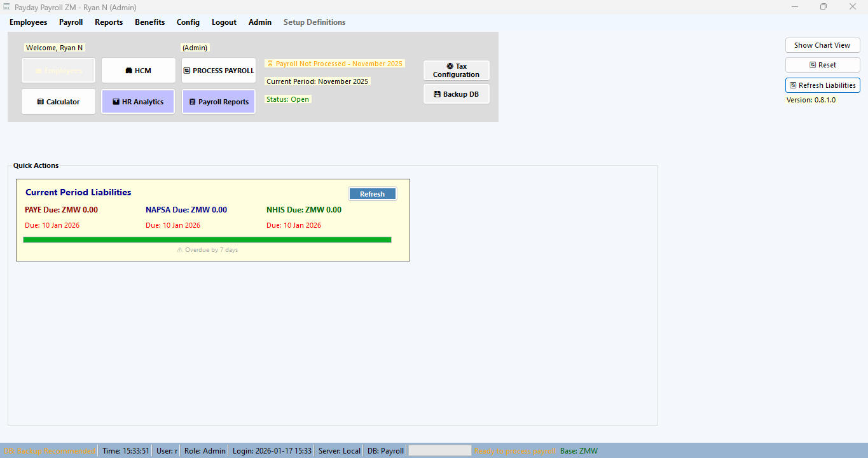Screen dimensions: 868x458
Task: Select Logout from the menu bar
Action: point(224,22)
